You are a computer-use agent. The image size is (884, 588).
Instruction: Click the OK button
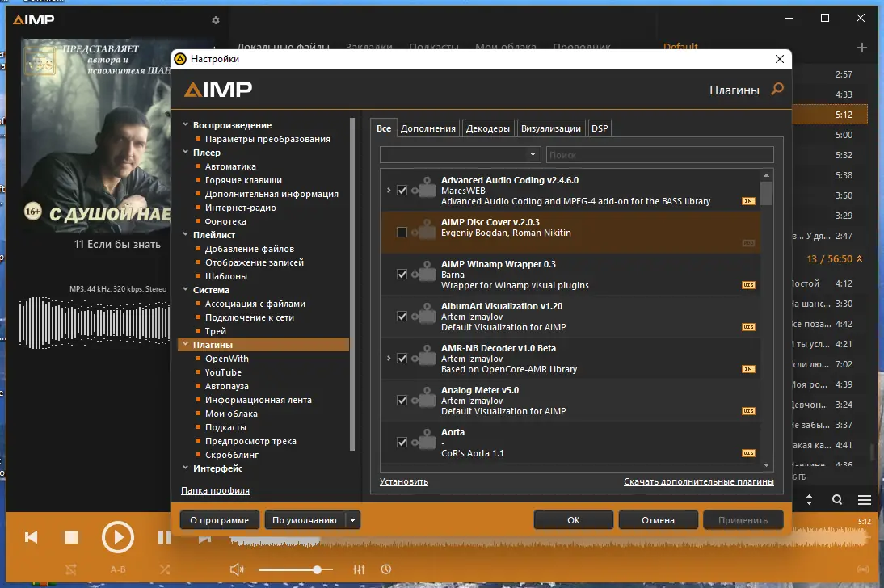pos(574,520)
